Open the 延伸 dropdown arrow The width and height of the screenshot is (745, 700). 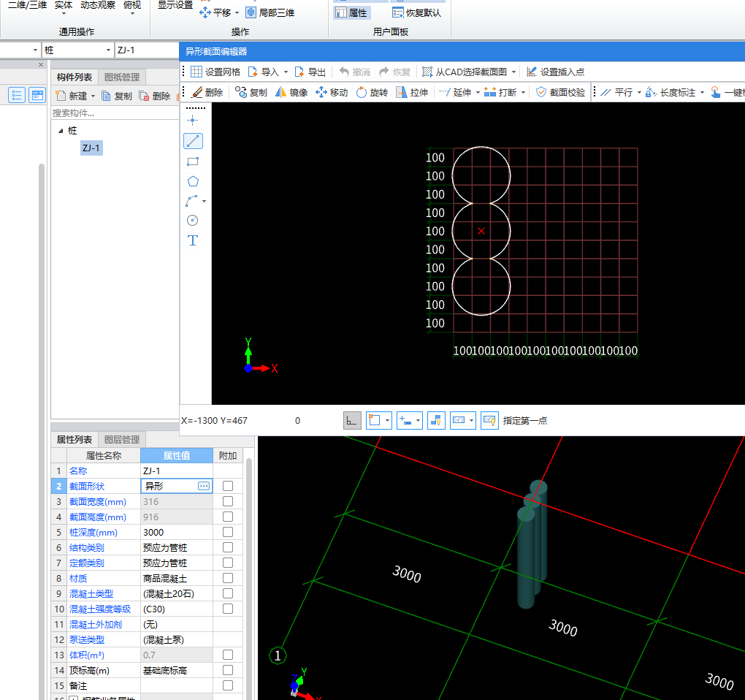(478, 93)
